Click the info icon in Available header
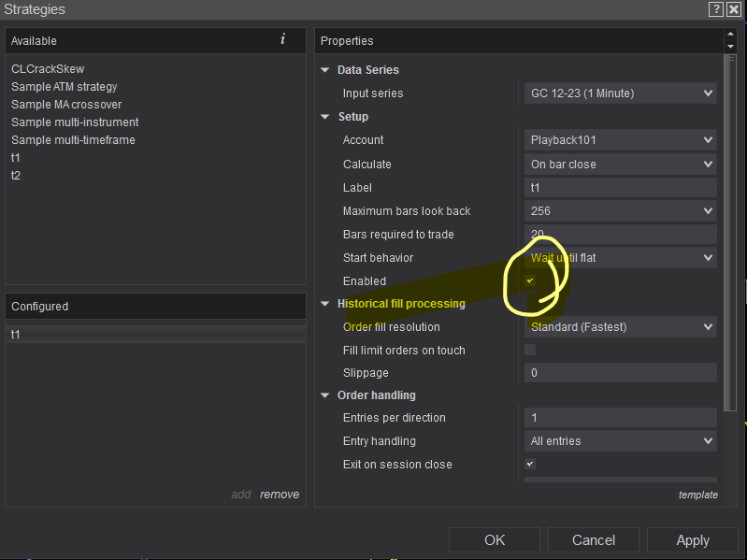This screenshot has height=560, width=747. [x=283, y=39]
